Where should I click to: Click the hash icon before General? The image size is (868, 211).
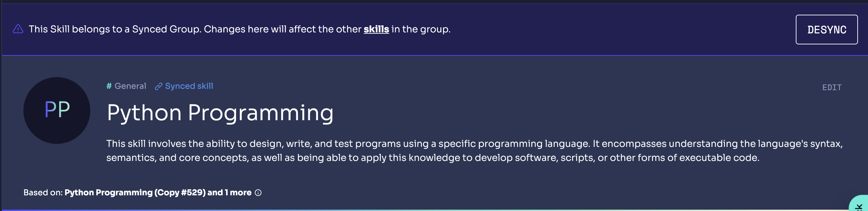pyautogui.click(x=109, y=86)
